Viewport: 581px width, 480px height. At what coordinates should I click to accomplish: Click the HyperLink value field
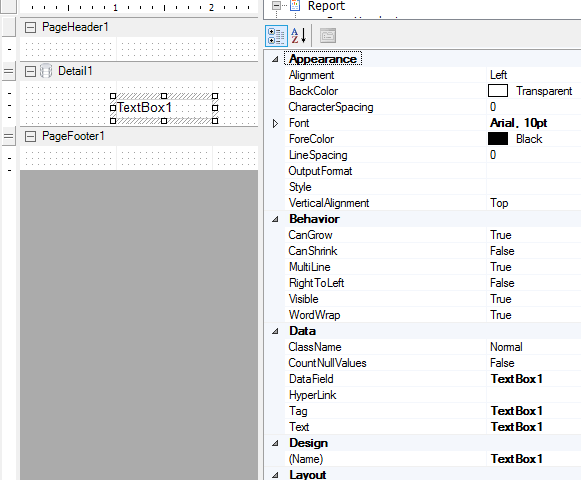click(x=534, y=395)
